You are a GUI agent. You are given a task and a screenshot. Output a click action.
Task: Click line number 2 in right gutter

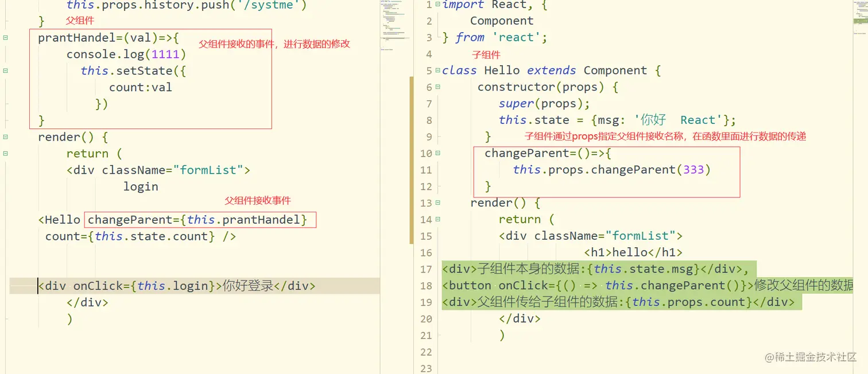429,21
